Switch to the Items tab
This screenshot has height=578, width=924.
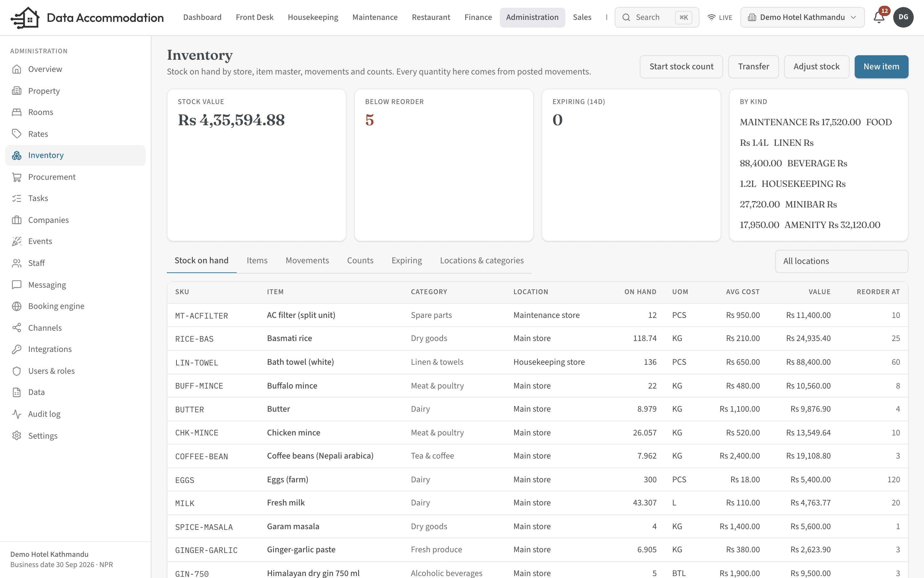pos(257,260)
